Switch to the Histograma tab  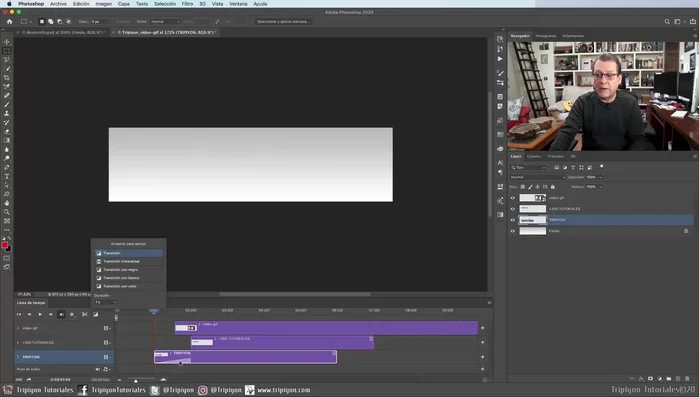pyautogui.click(x=546, y=36)
